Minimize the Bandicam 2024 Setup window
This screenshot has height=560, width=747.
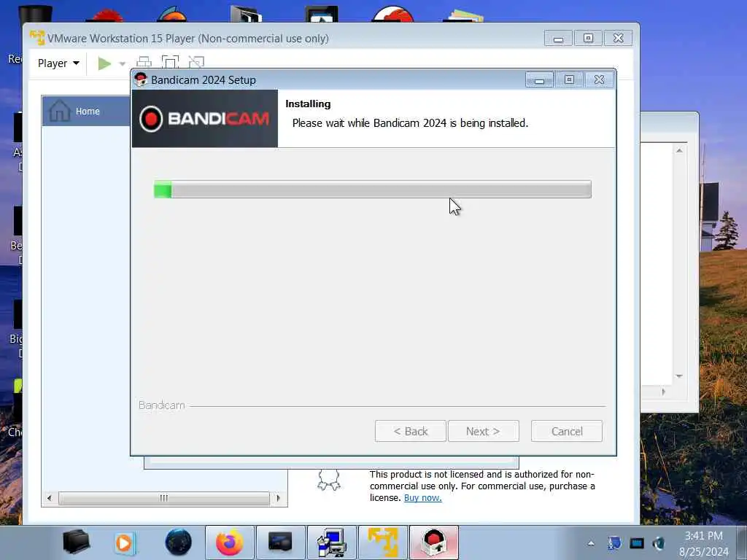(539, 80)
